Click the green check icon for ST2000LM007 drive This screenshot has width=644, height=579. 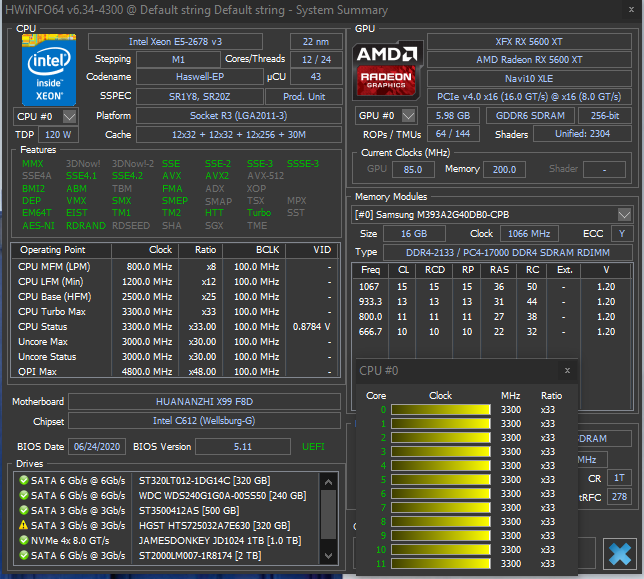(x=24, y=555)
